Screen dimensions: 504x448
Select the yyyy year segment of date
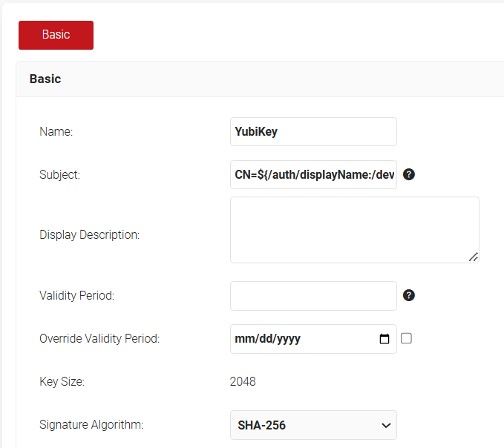click(x=287, y=339)
